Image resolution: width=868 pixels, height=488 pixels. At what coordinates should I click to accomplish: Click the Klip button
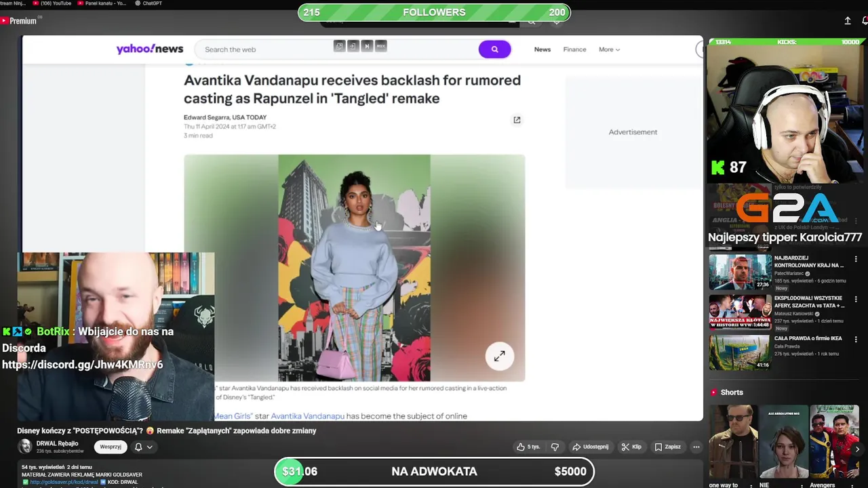630,447
